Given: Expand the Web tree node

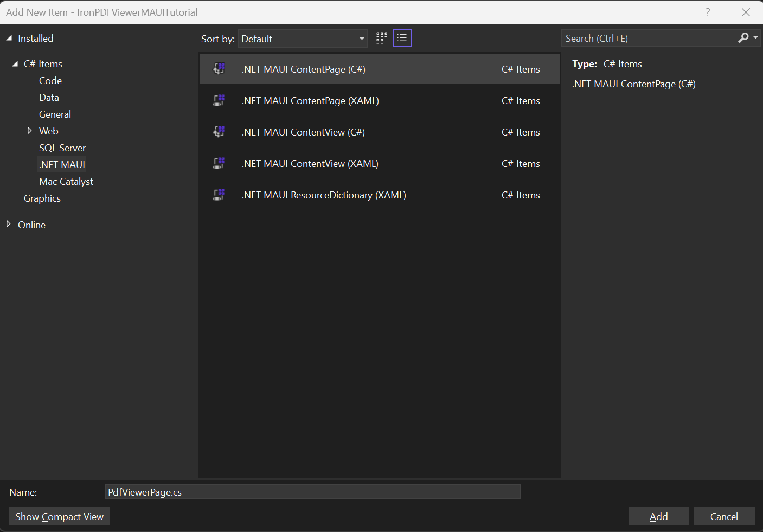Looking at the screenshot, I should tap(29, 131).
